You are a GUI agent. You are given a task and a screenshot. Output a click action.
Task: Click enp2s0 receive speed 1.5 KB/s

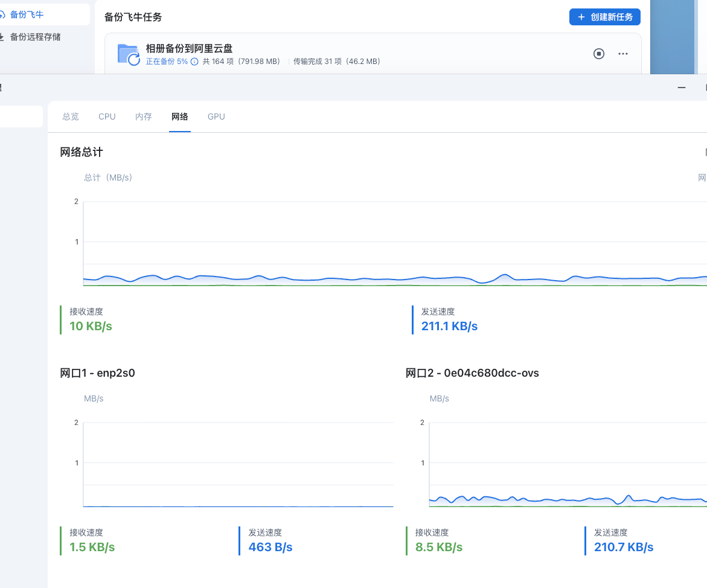click(92, 547)
